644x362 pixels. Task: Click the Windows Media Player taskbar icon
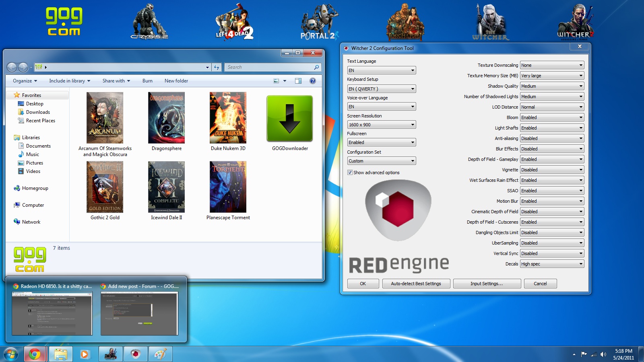point(85,354)
